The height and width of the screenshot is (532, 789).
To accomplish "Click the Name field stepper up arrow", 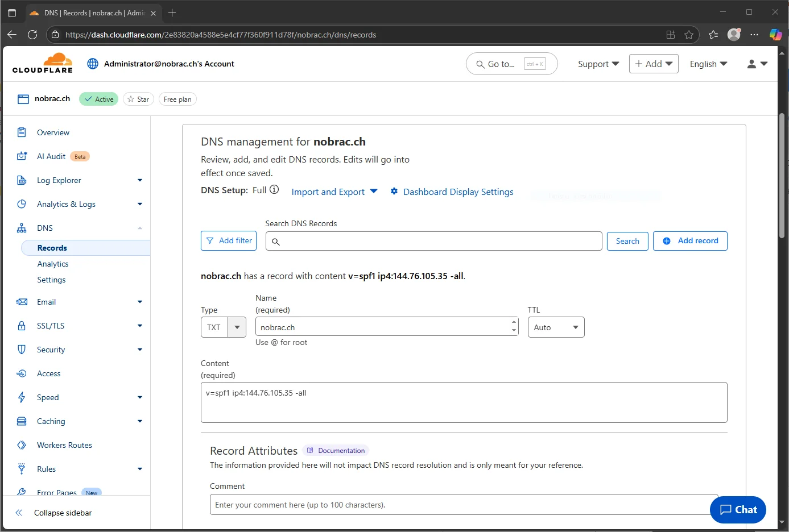I will coord(514,322).
